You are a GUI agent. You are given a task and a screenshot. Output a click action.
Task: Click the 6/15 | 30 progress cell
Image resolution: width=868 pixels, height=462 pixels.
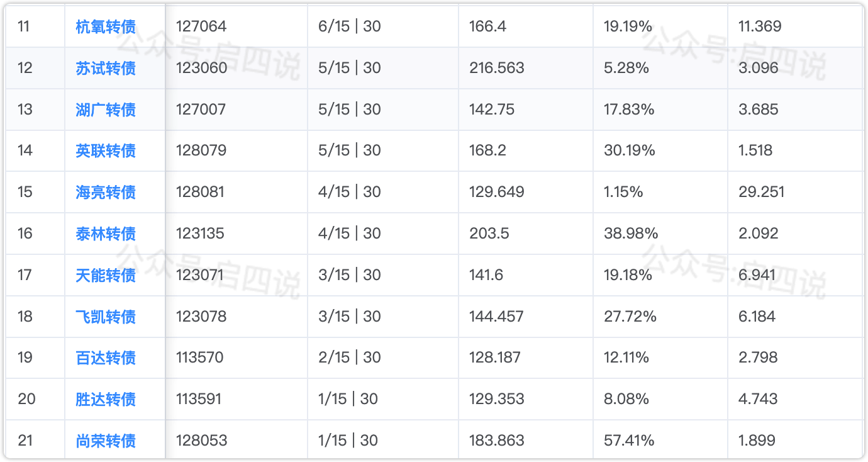[350, 26]
